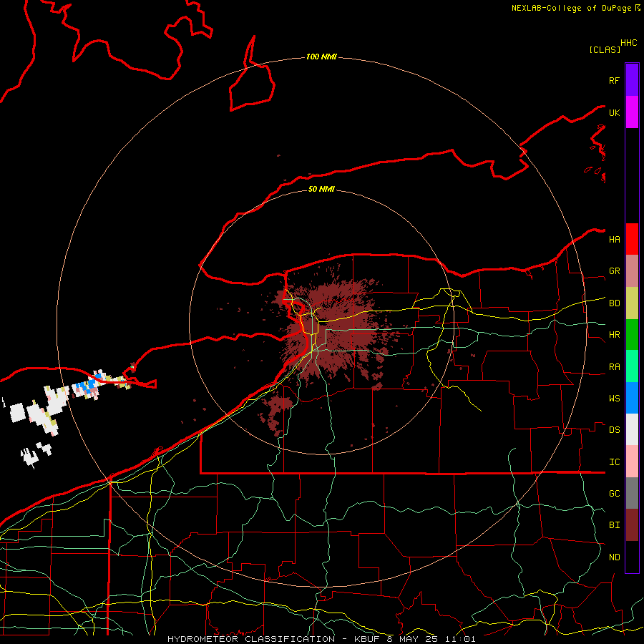Select the gray GC legend swatch
The height and width of the screenshot is (644, 644).
coord(632,493)
